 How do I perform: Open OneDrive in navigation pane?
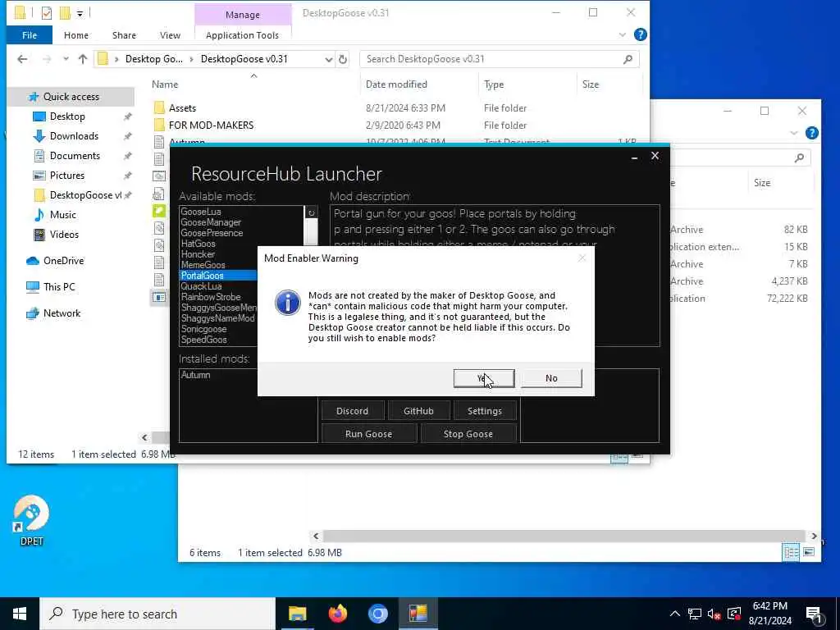click(x=63, y=261)
